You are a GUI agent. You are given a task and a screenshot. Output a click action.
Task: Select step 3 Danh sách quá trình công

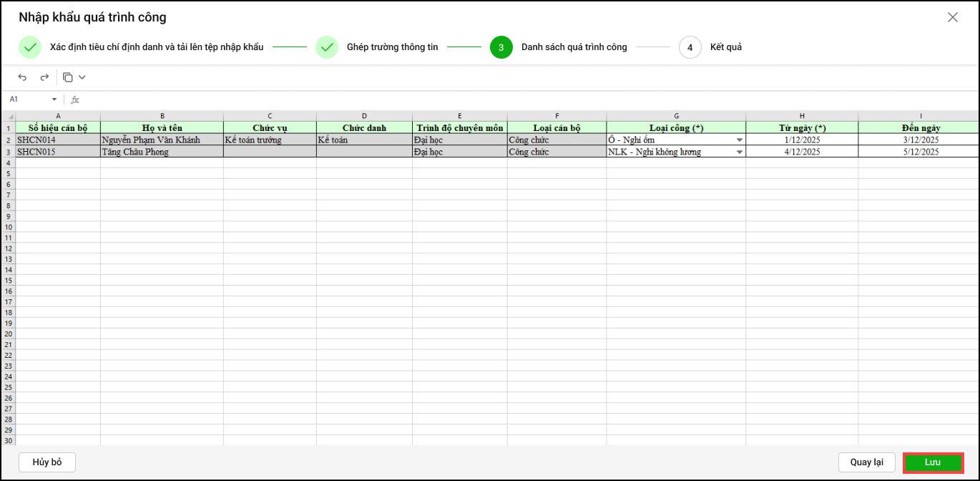click(501, 47)
